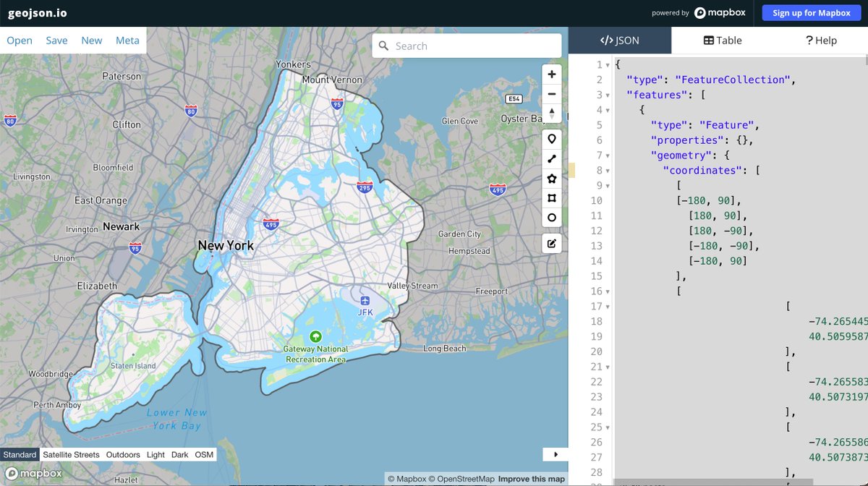Select the Draw Polygon tool

552,178
